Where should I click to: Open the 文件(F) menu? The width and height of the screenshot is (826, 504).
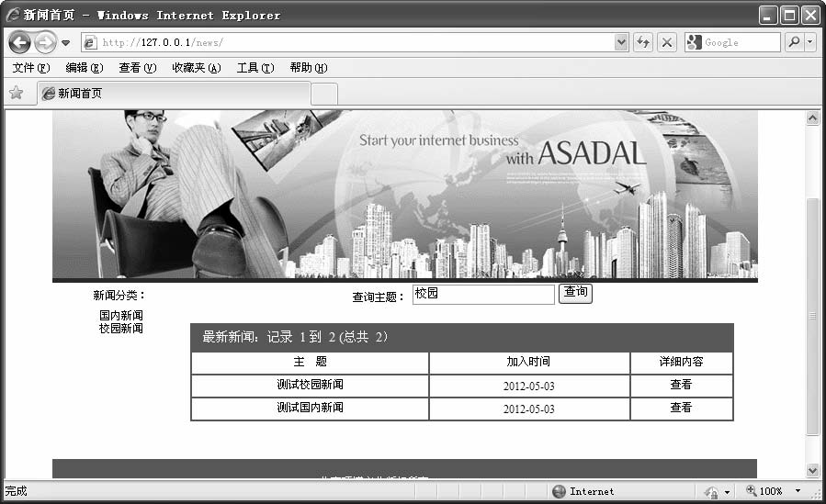pyautogui.click(x=31, y=68)
